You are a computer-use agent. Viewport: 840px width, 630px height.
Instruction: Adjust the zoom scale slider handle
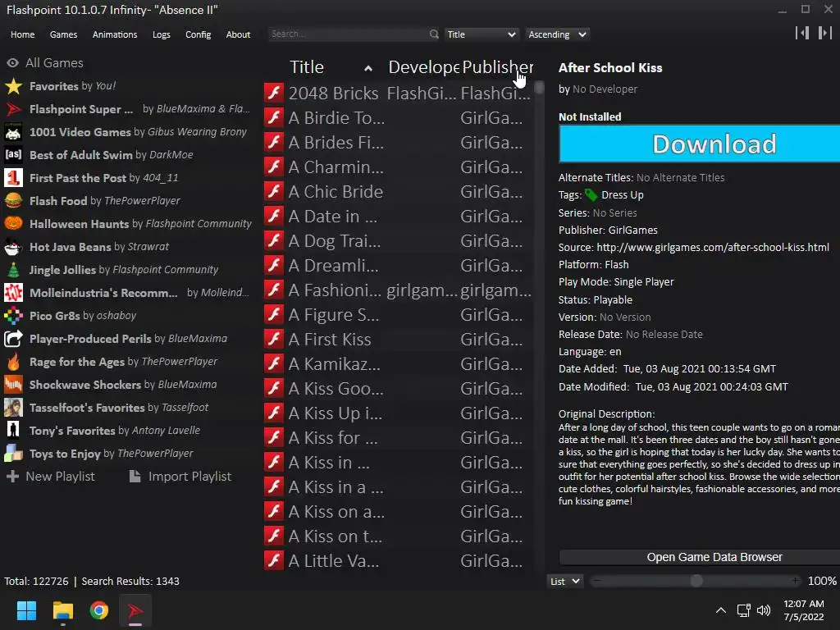point(696,581)
